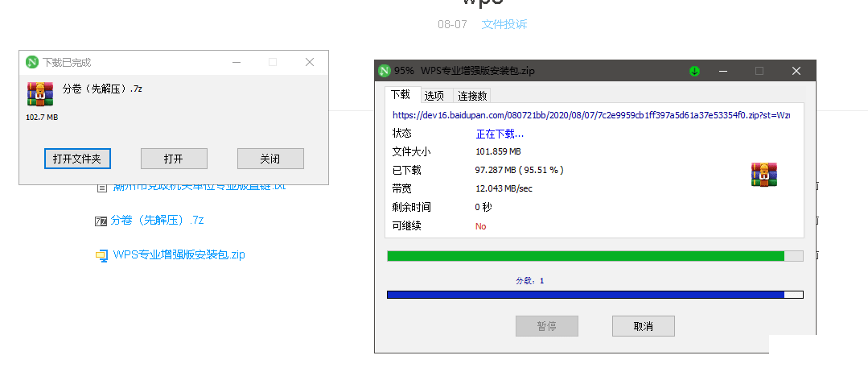The height and width of the screenshot is (376, 868).
Task: Maximize the WPS download window
Action: click(x=759, y=71)
